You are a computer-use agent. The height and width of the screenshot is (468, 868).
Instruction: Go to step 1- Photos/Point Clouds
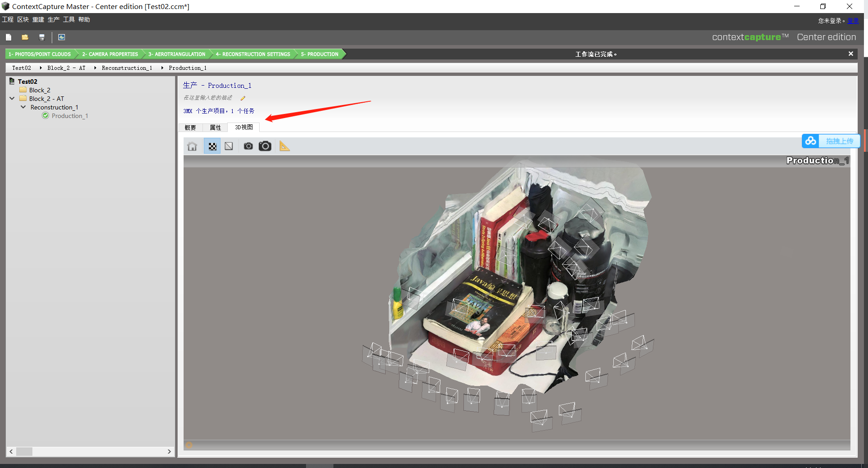click(x=40, y=54)
